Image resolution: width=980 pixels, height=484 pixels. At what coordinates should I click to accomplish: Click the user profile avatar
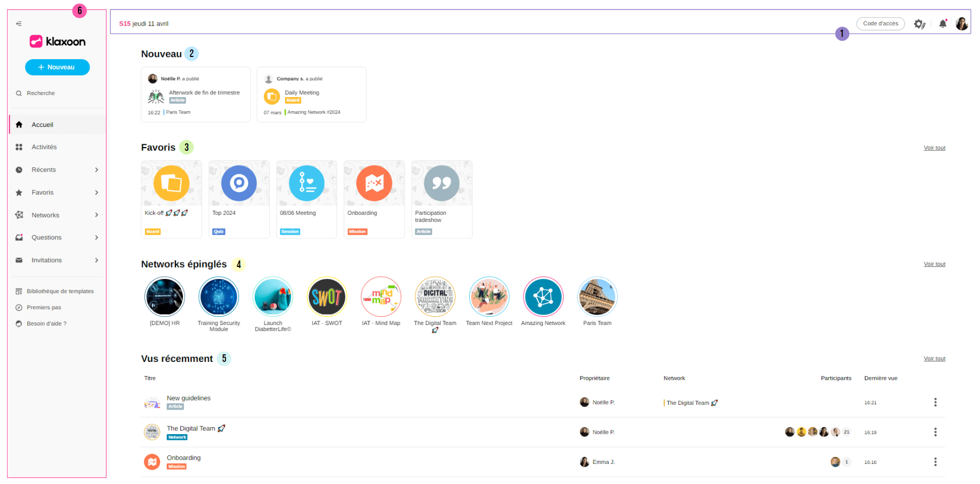point(962,24)
